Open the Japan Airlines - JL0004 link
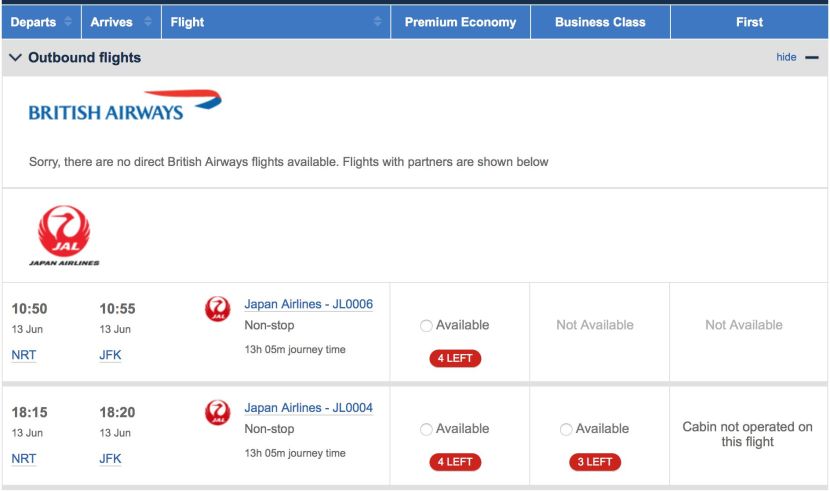Screen dimensions: 830x491 click(309, 408)
